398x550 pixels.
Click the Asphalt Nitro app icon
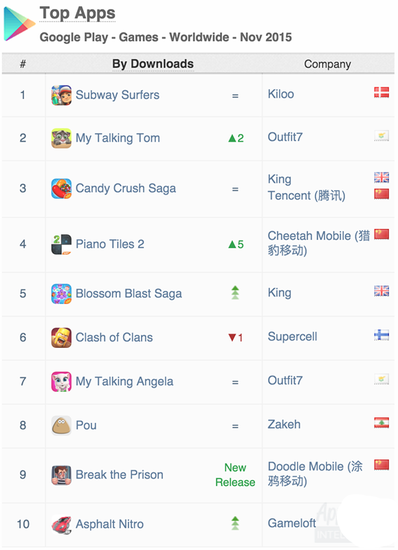[x=61, y=524]
